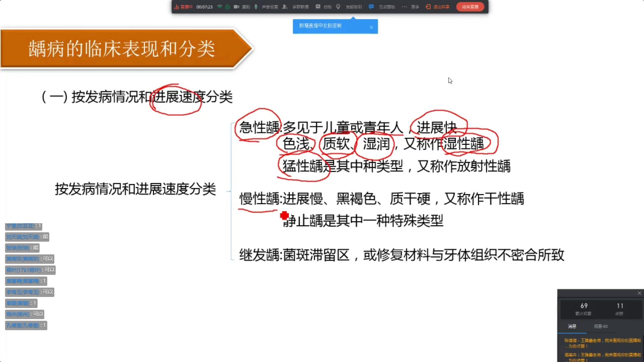Image resolution: width=644 pixels, height=362 pixels.
Task: Click 杨州's comment saying 可以
Action: coord(25,314)
